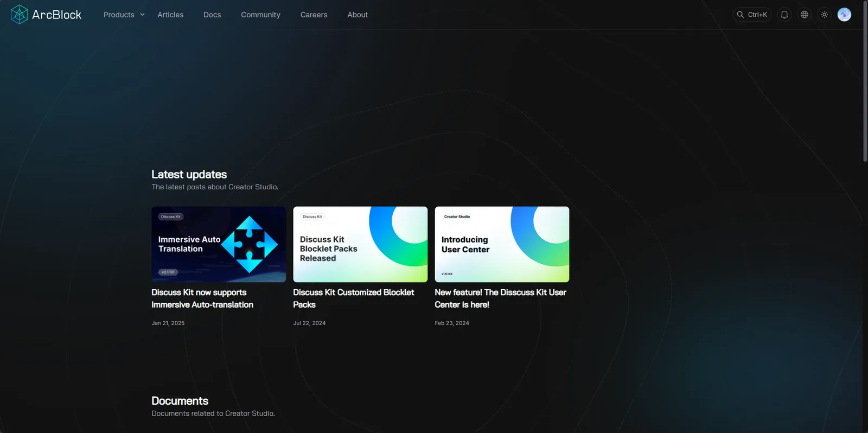Open the Docs navigation item

coord(212,15)
